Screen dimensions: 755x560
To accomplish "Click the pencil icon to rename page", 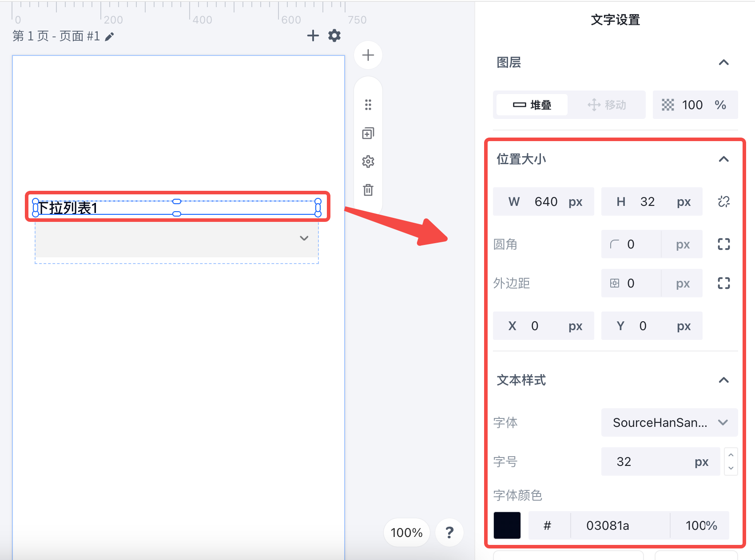I will pyautogui.click(x=109, y=36).
